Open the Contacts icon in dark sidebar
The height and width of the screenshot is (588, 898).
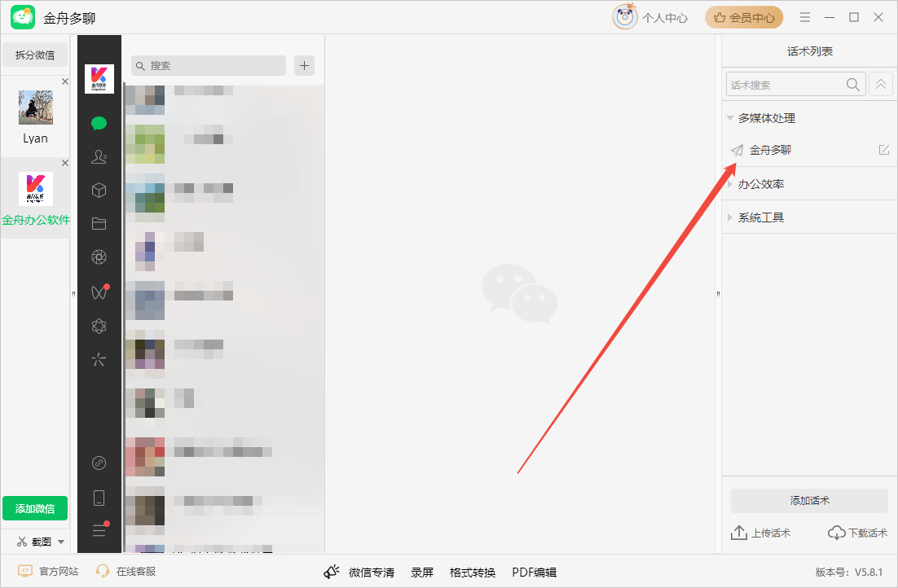pyautogui.click(x=99, y=156)
